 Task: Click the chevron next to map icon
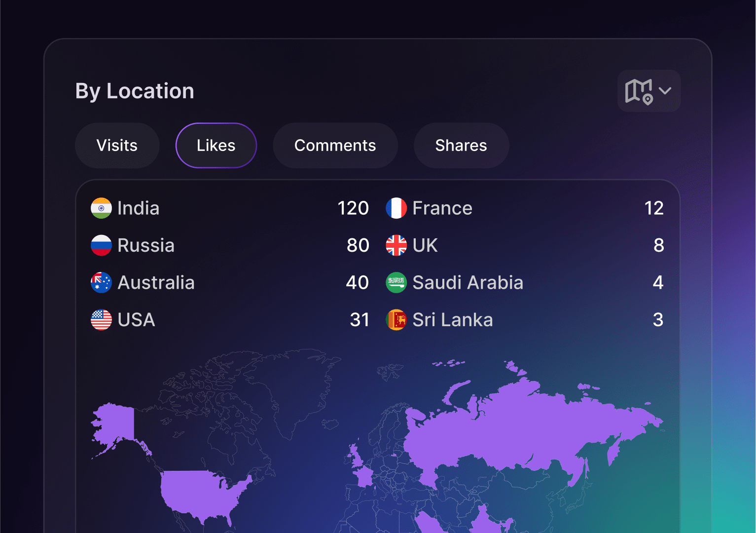tap(665, 91)
